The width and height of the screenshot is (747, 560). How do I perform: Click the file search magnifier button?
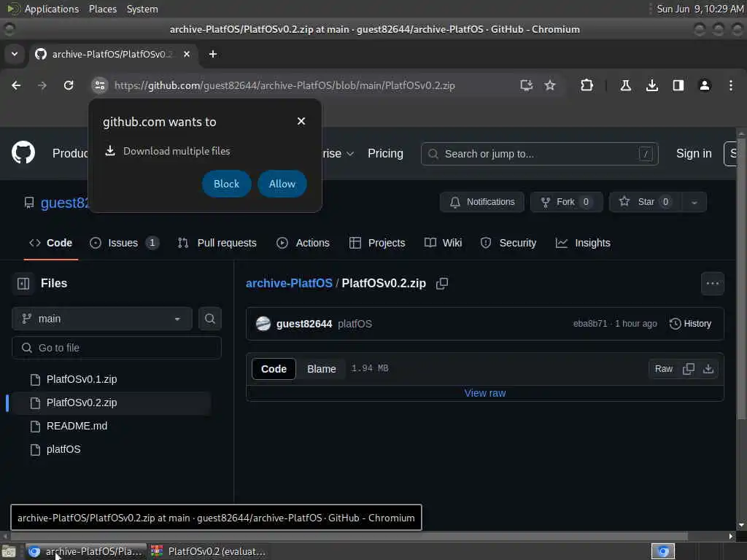[209, 319]
